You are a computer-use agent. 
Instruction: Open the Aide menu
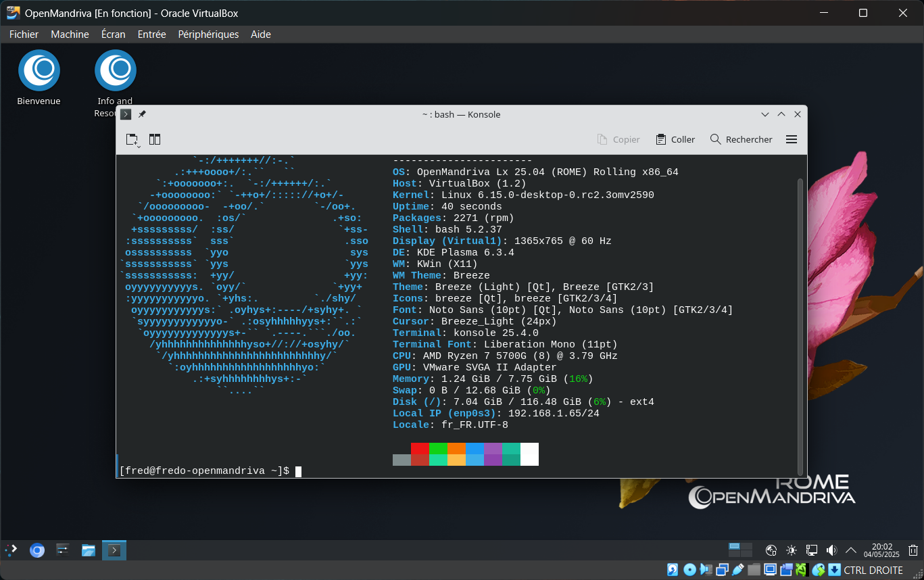pyautogui.click(x=261, y=34)
